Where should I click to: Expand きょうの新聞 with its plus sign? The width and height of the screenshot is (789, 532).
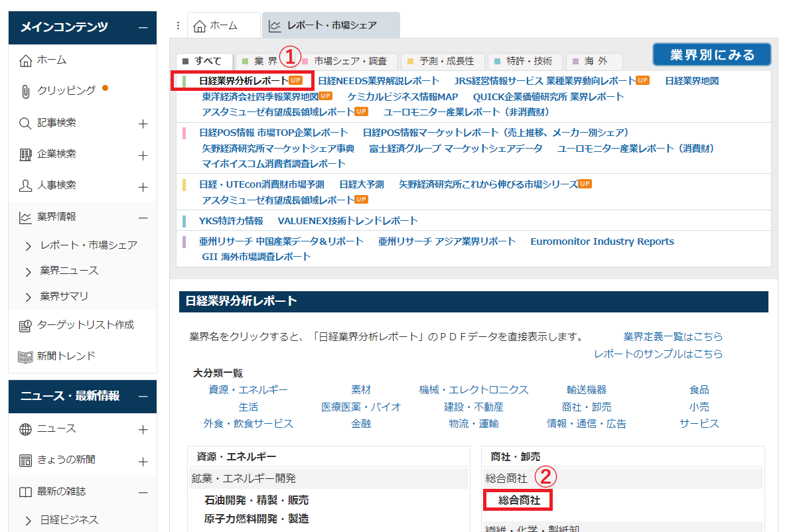point(143,461)
